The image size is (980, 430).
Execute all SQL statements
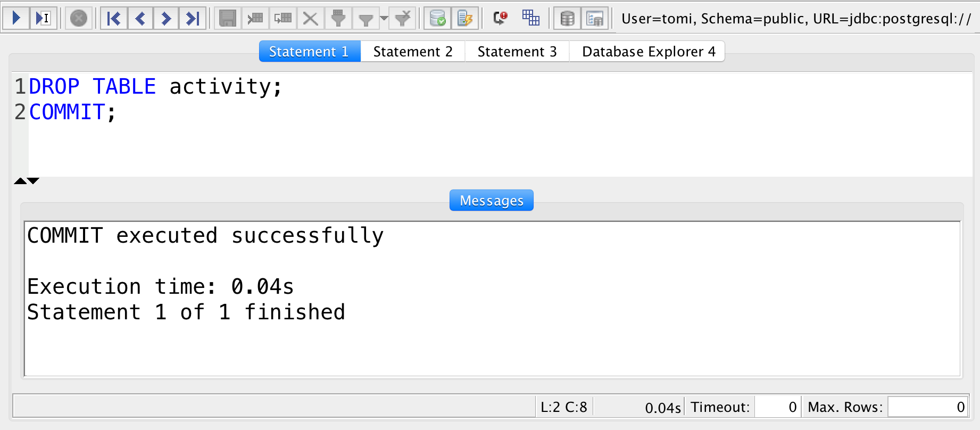point(16,18)
